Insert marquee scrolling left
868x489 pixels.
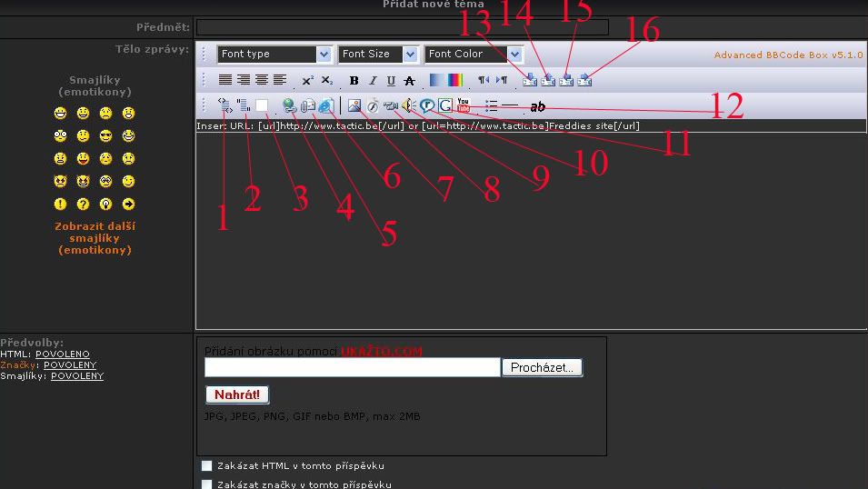coord(566,80)
